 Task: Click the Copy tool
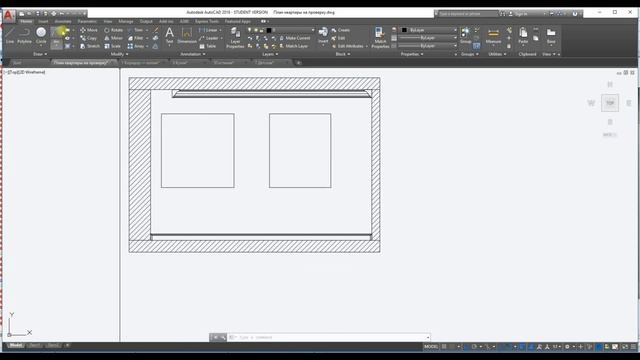coord(89,38)
